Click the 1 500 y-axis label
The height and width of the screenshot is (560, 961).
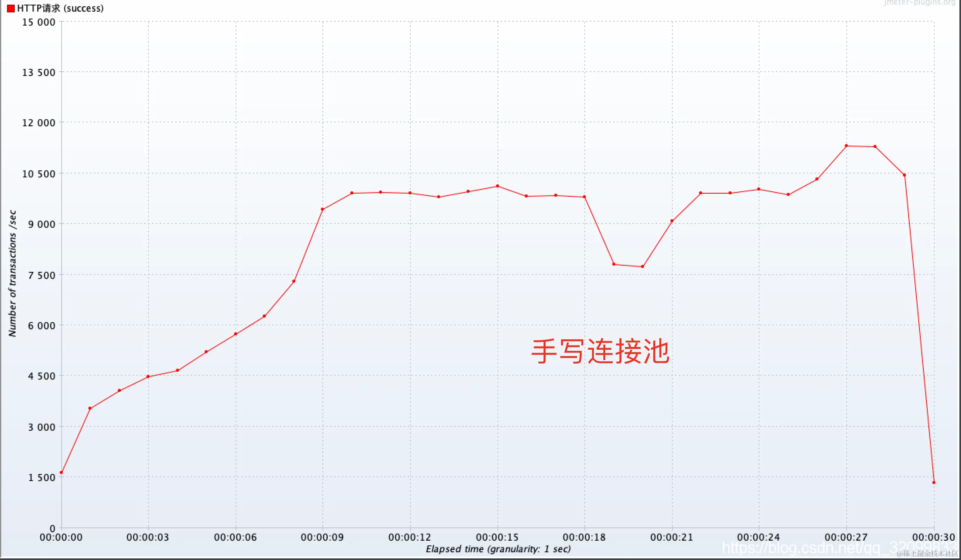(41, 478)
